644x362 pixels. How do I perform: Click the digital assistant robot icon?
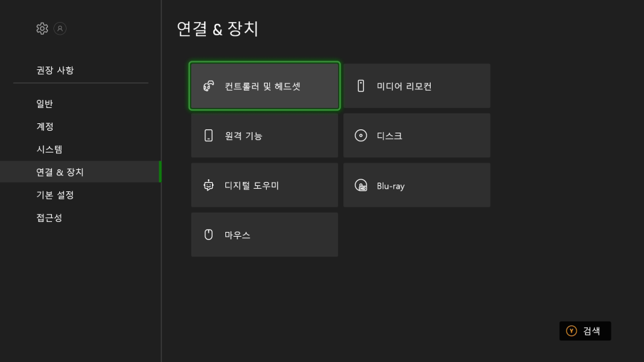point(209,185)
